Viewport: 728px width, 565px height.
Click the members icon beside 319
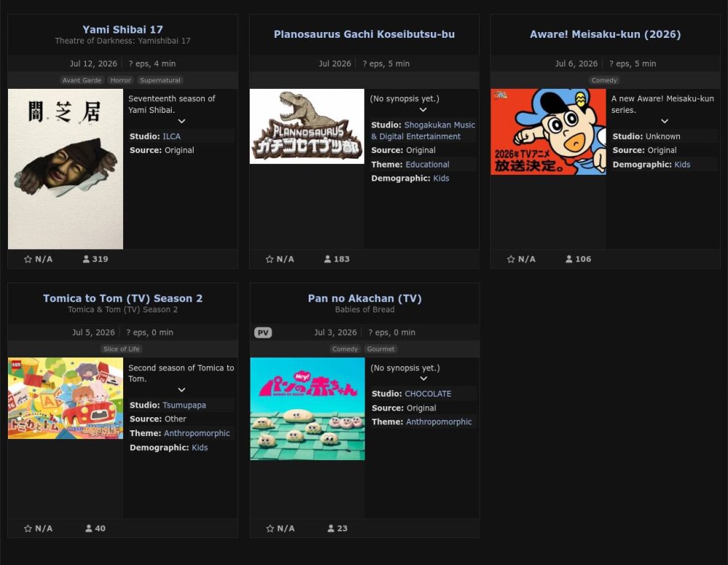point(86,259)
